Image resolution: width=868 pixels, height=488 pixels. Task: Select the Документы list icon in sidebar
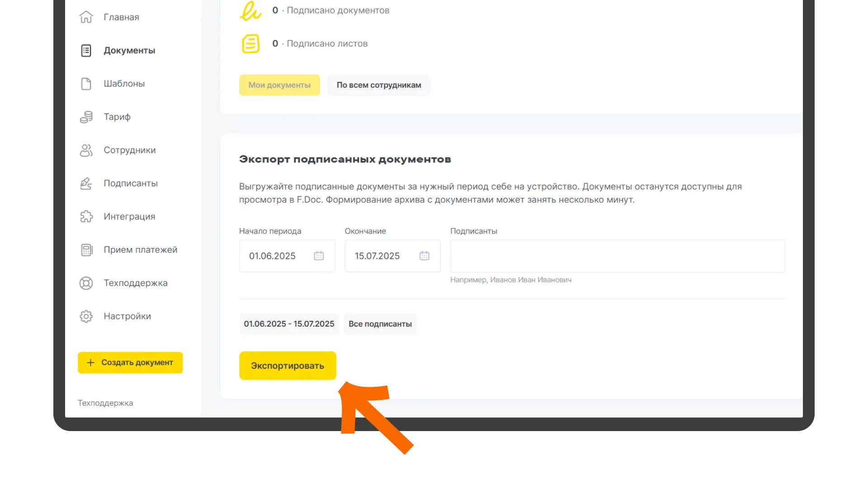[x=86, y=51]
